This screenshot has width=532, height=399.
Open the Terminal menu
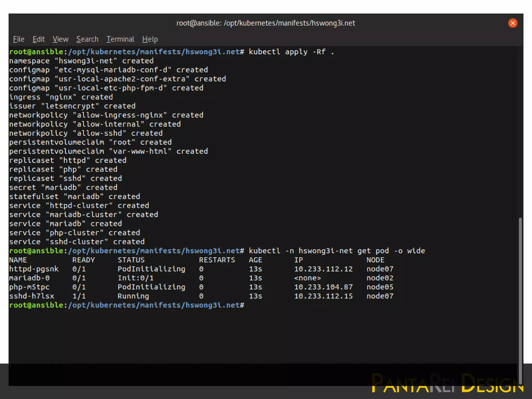[x=120, y=39]
